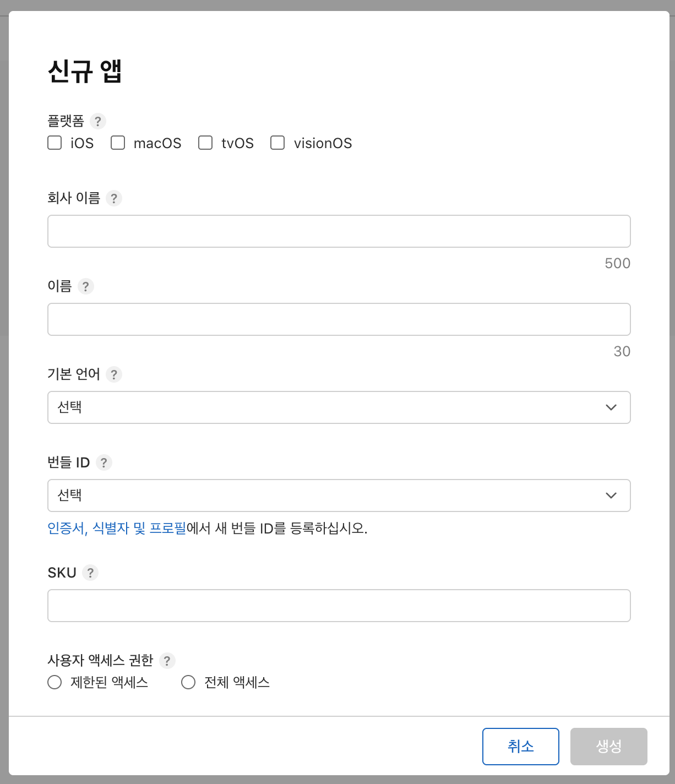
Task: Choose the 제한된 액세스 radio option
Action: [55, 682]
